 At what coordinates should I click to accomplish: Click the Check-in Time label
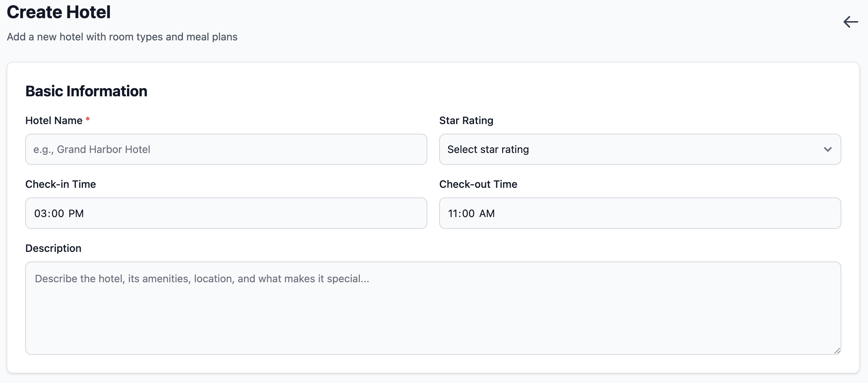coord(60,184)
